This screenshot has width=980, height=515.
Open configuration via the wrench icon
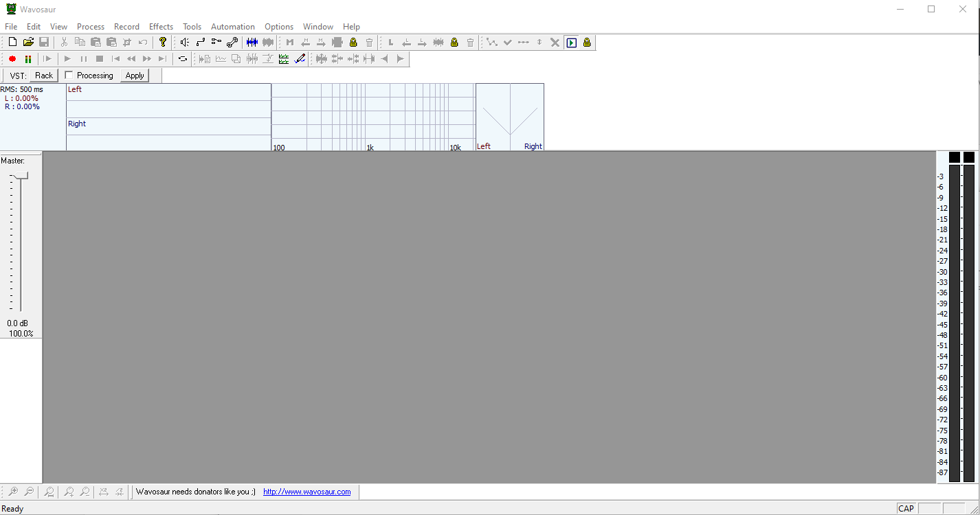click(232, 43)
